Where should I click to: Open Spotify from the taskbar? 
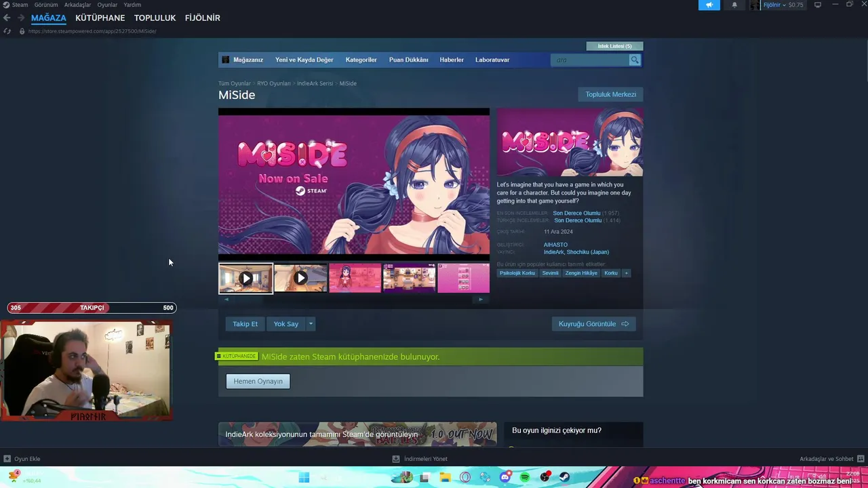[x=525, y=477]
